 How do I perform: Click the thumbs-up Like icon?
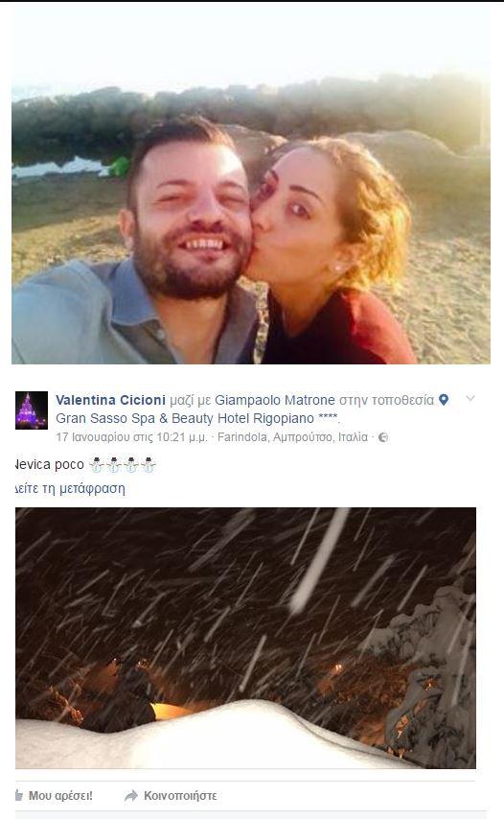(x=19, y=795)
